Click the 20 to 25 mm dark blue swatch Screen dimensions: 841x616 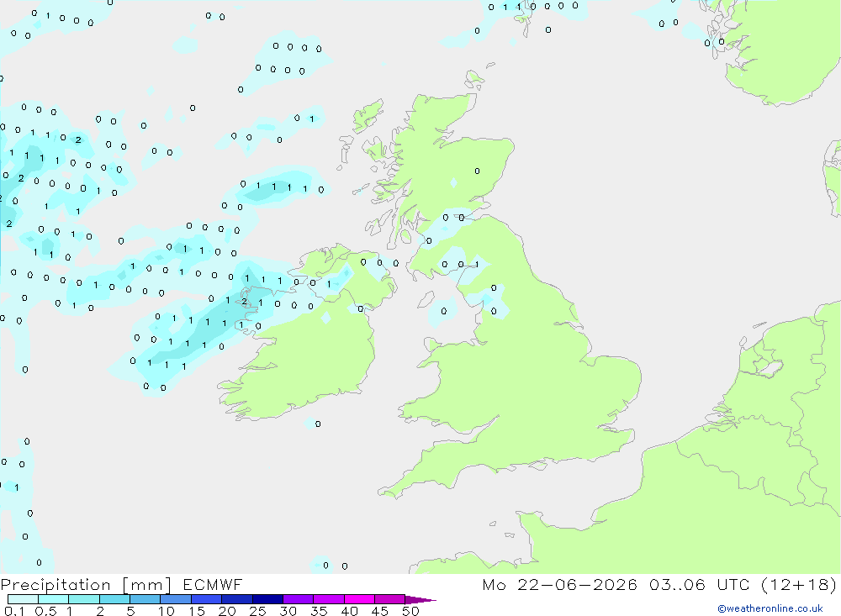(x=237, y=599)
